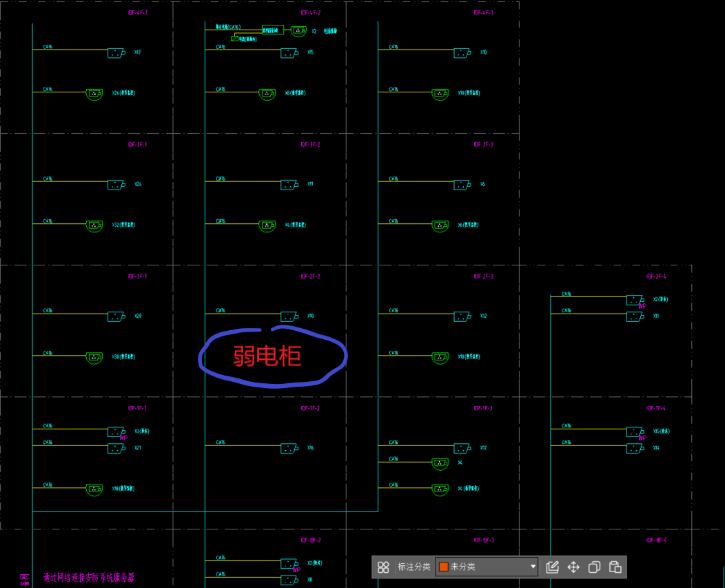
Task: Select the box camera X5 in IDF-4F-2
Action: tap(289, 53)
